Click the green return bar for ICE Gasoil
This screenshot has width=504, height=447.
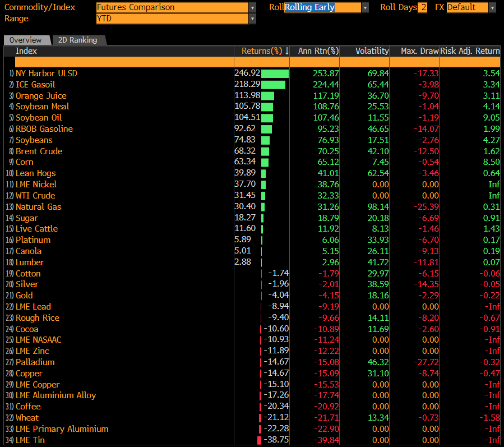pyautogui.click(x=273, y=85)
